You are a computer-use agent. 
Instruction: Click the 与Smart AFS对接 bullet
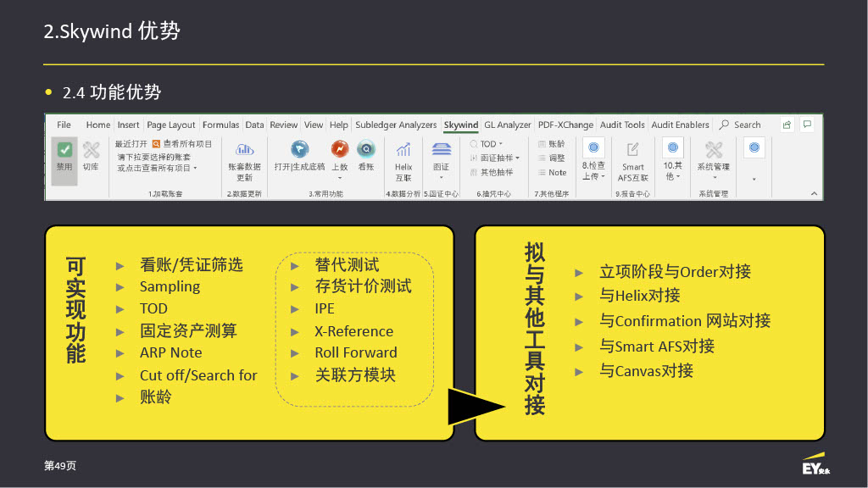tap(657, 347)
